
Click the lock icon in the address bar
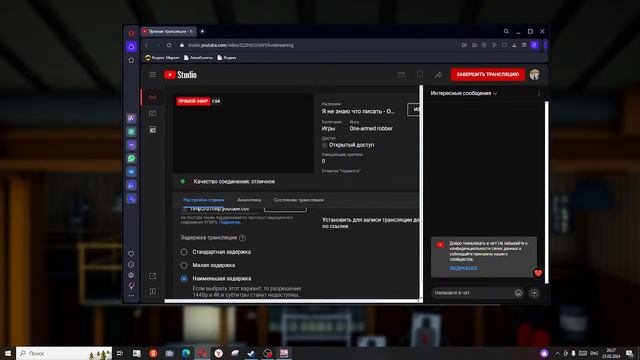[182, 45]
